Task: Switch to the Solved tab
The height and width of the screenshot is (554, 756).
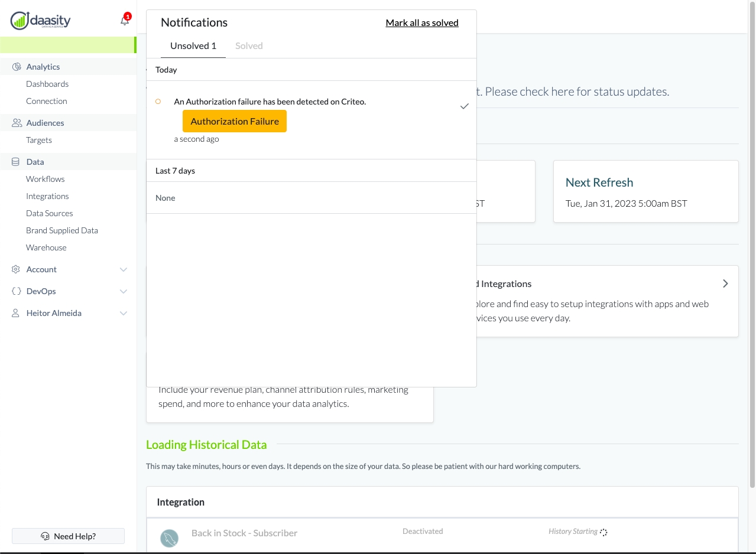Action: click(x=249, y=46)
